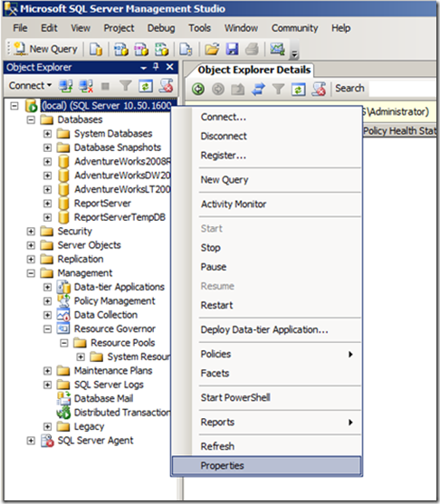
Task: Choose Disconnect in the context menu
Action: click(x=266, y=137)
